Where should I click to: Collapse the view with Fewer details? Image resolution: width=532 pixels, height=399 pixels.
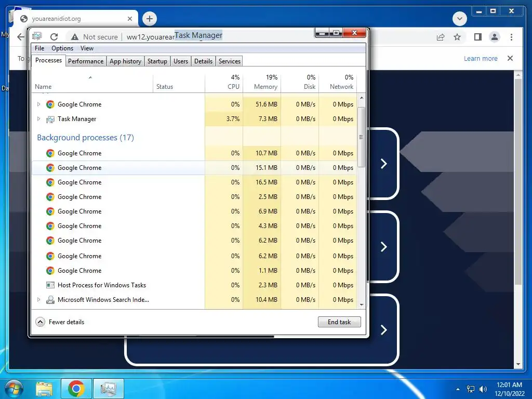(60, 322)
